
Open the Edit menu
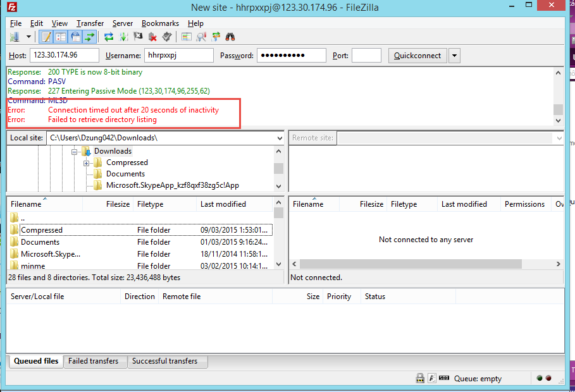coord(36,23)
